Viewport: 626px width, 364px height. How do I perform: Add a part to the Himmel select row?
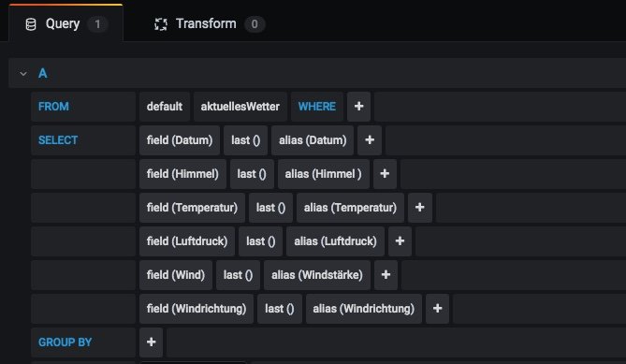click(x=385, y=174)
